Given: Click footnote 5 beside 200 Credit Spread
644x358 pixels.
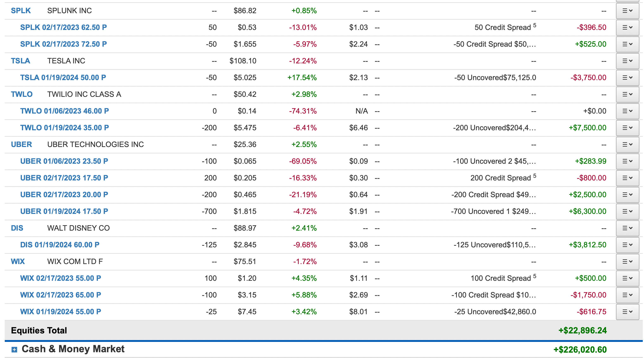Looking at the screenshot, I should [535, 175].
